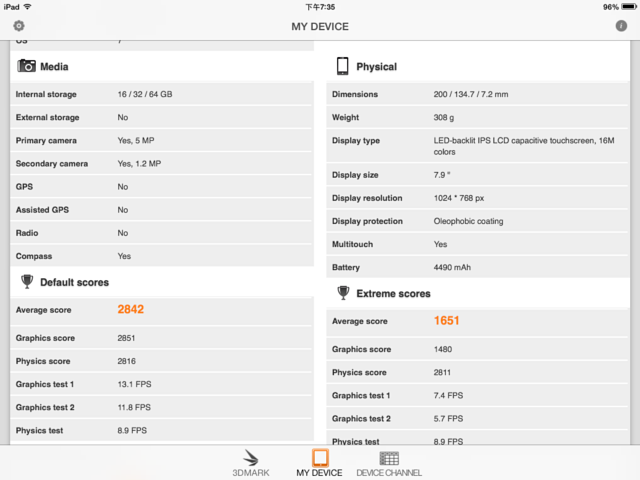This screenshot has width=640, height=480.
Task: Tap the trophy icon beside Extreme scores
Action: tap(343, 293)
